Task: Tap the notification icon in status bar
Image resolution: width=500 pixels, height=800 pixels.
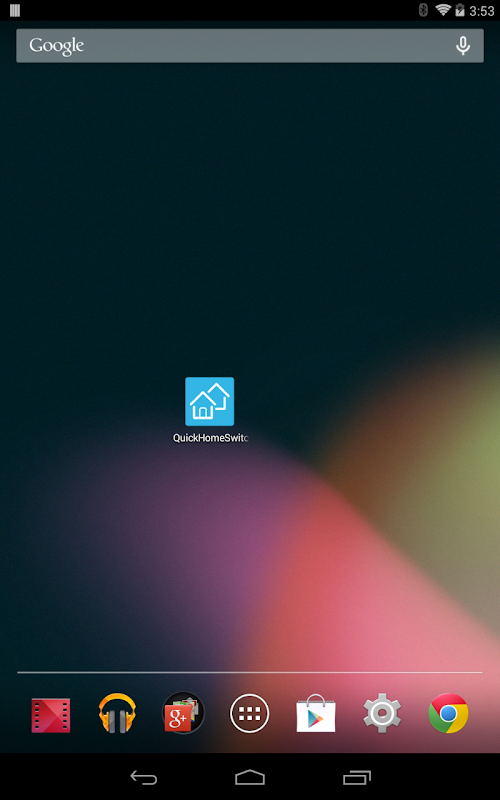Action: tap(15, 10)
